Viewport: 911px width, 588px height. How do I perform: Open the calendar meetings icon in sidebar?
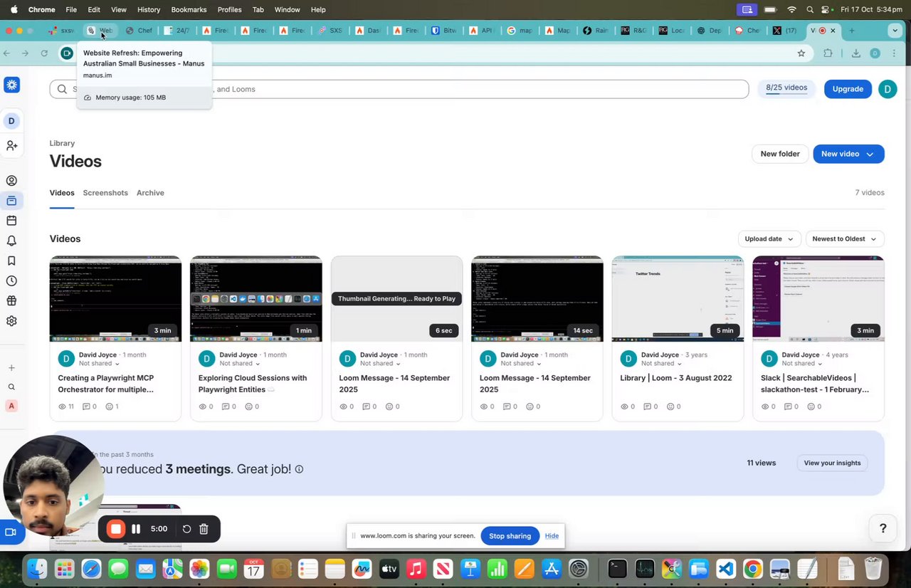click(x=11, y=221)
